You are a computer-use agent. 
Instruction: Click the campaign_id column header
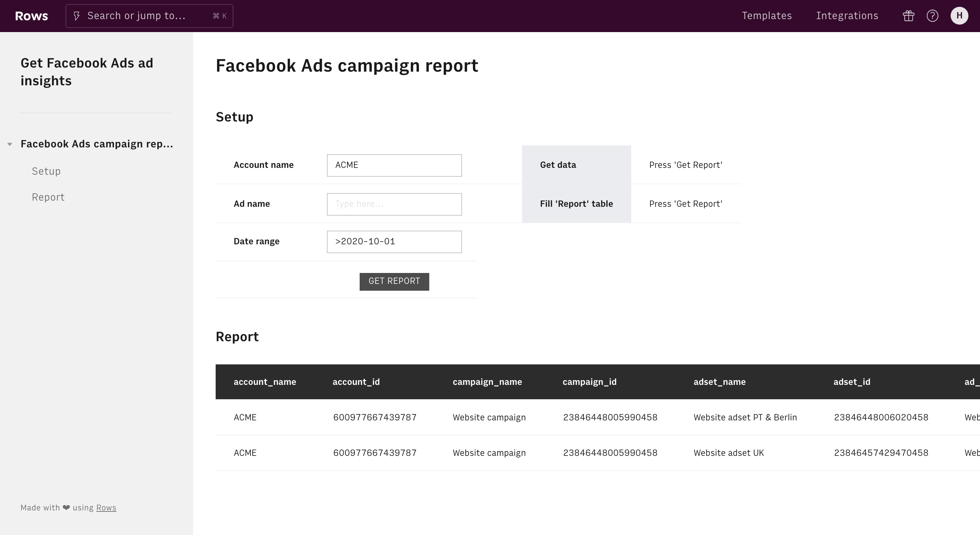(590, 382)
